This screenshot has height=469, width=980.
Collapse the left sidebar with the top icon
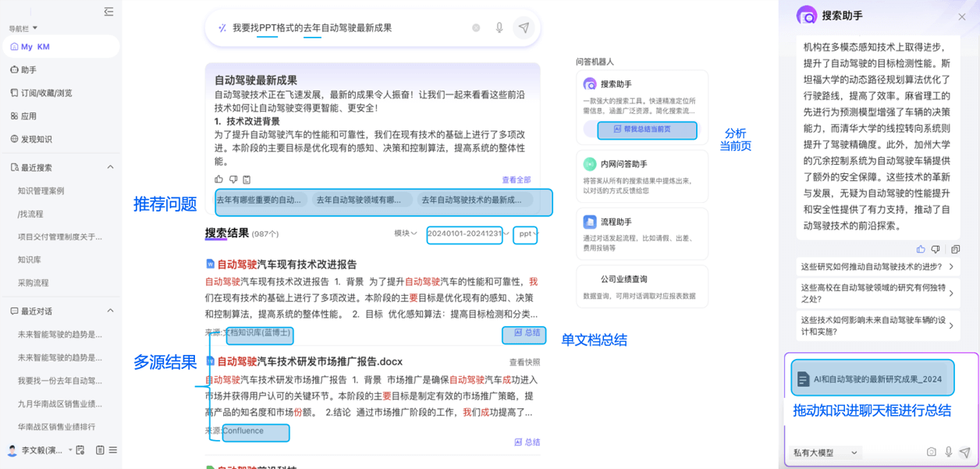point(108,12)
